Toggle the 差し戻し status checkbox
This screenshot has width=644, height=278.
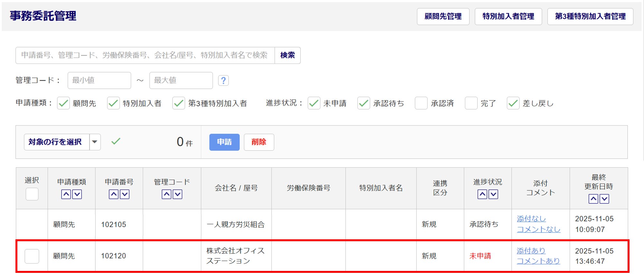pos(513,104)
